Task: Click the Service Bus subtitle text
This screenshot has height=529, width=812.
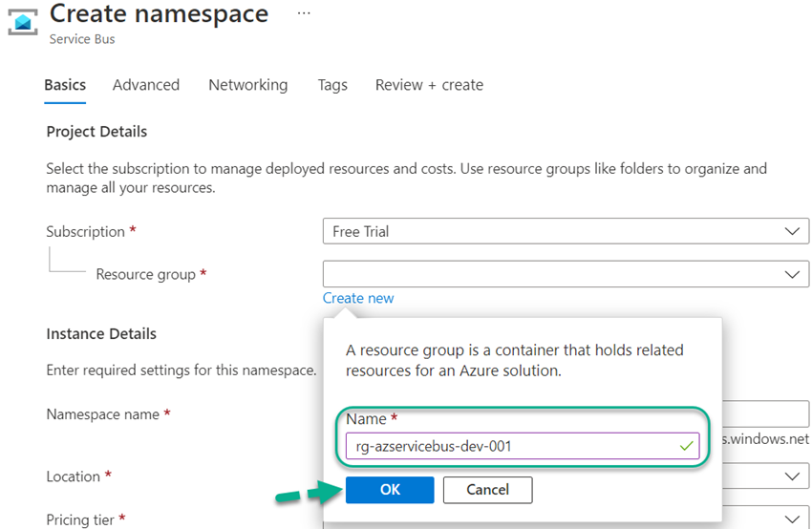Action: (x=82, y=39)
